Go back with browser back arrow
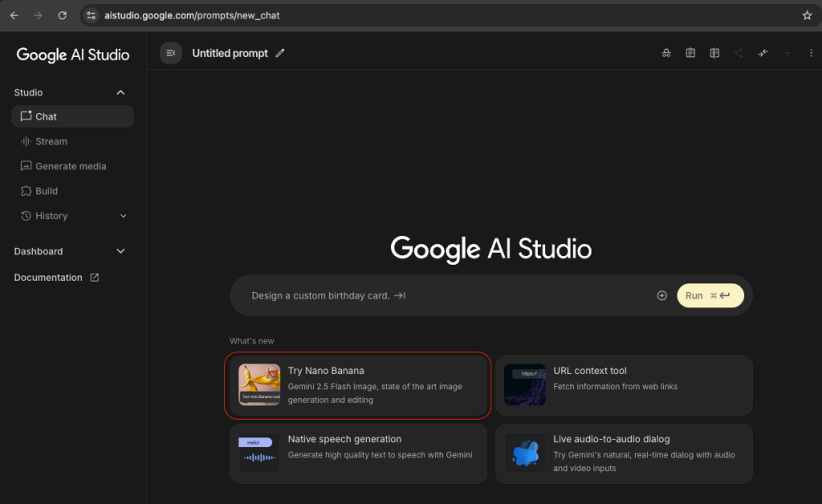The width and height of the screenshot is (822, 504). 14,15
